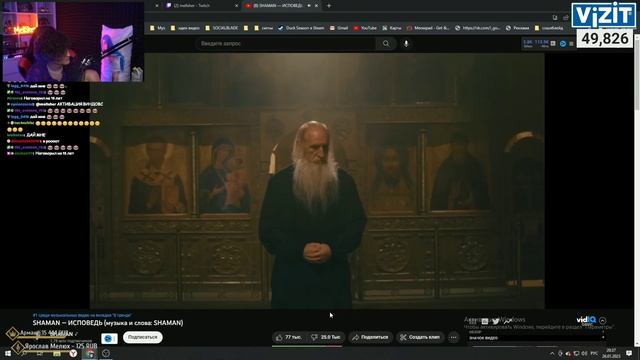The image size is (640, 360).
Task: Open the Gmail bookmark
Action: 339,28
